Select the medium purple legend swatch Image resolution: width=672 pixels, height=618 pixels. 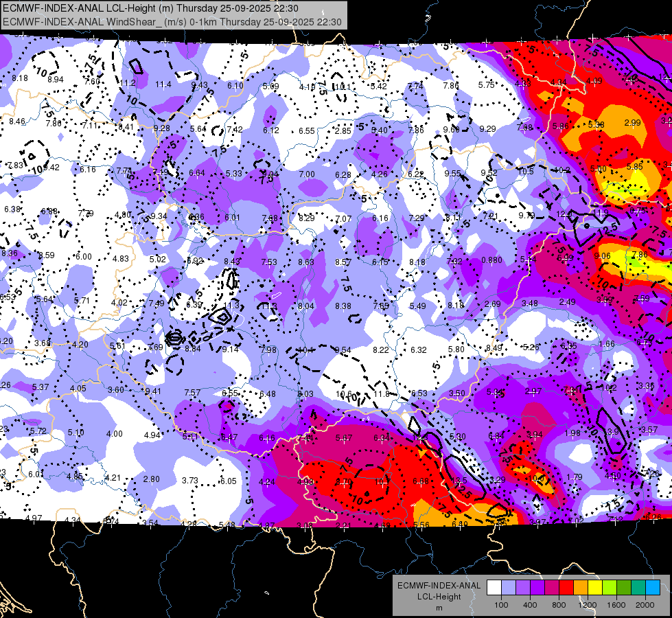pyautogui.click(x=523, y=588)
